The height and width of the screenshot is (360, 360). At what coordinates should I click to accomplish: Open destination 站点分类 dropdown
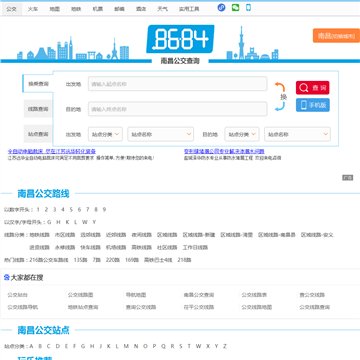pyautogui.click(x=242, y=134)
